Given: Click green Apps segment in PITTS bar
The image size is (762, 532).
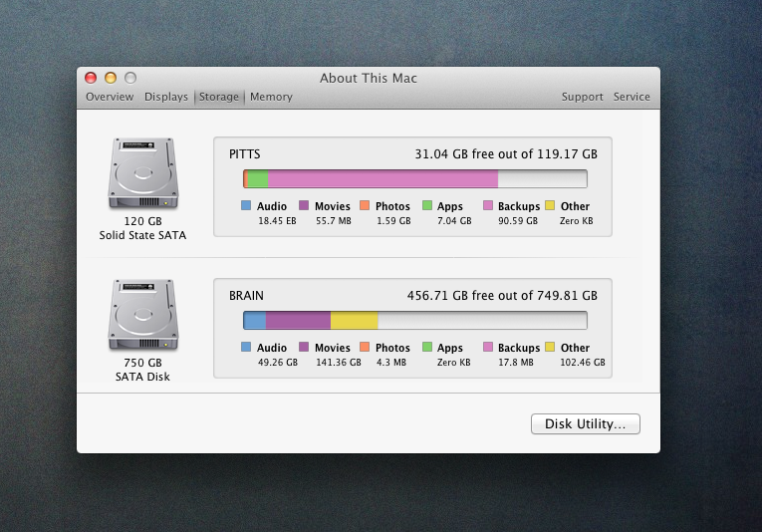Looking at the screenshot, I should click(258, 178).
